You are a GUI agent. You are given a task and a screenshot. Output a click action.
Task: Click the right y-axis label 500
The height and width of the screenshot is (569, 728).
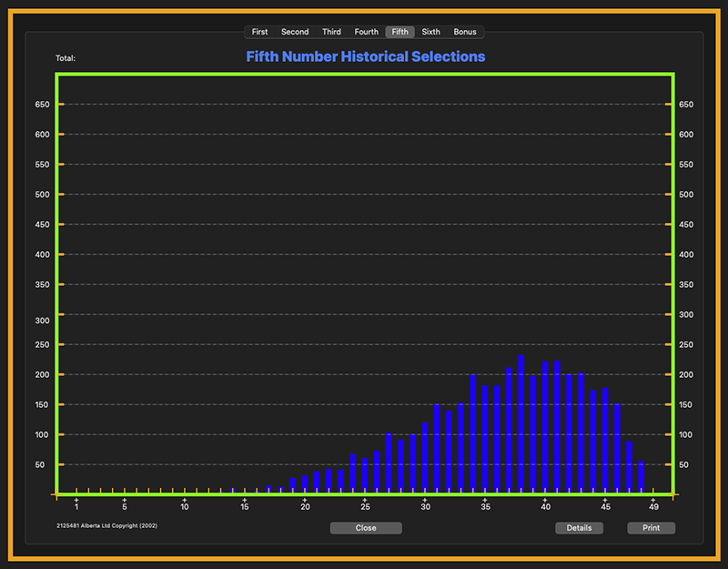686,195
